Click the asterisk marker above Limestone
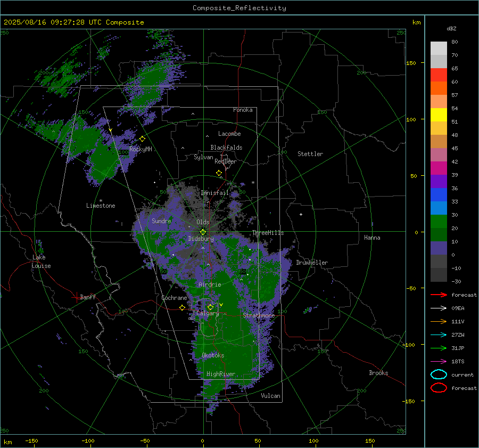Viewport: 479px width, 448px height. pyautogui.click(x=101, y=201)
